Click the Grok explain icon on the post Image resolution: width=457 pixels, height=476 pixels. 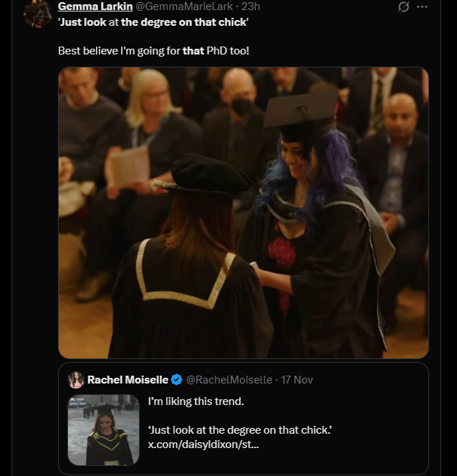coord(403,6)
